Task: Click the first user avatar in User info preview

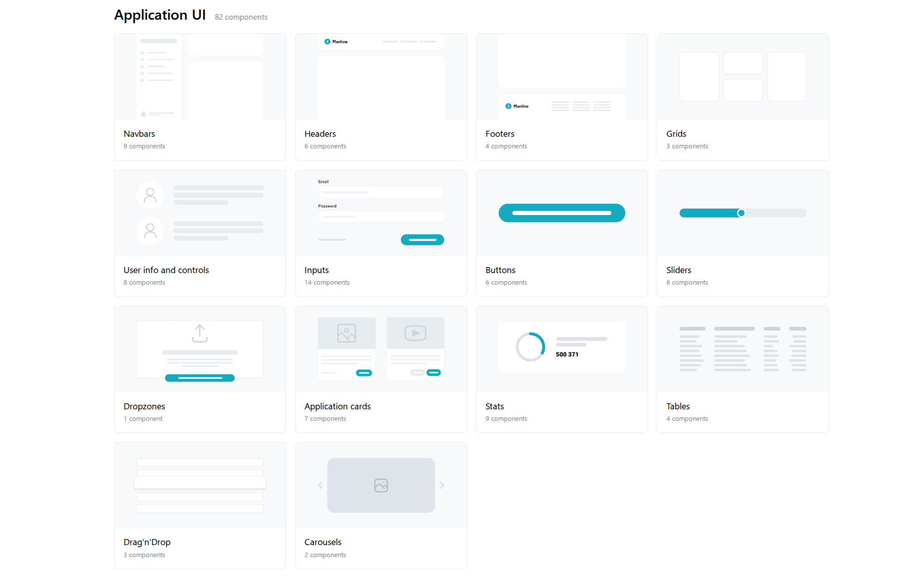Action: (150, 195)
